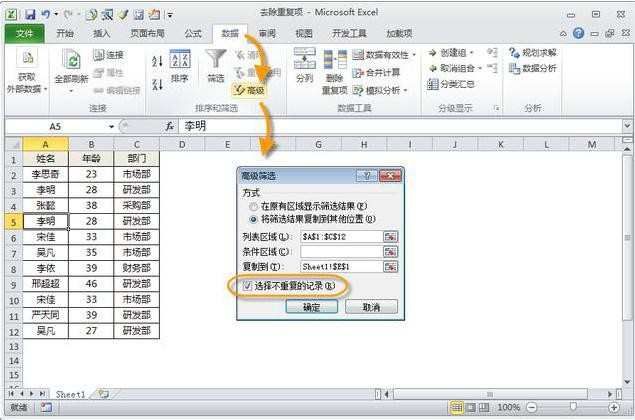Switch to the Page Layout tab
This screenshot has width=635, height=420.
(147, 33)
